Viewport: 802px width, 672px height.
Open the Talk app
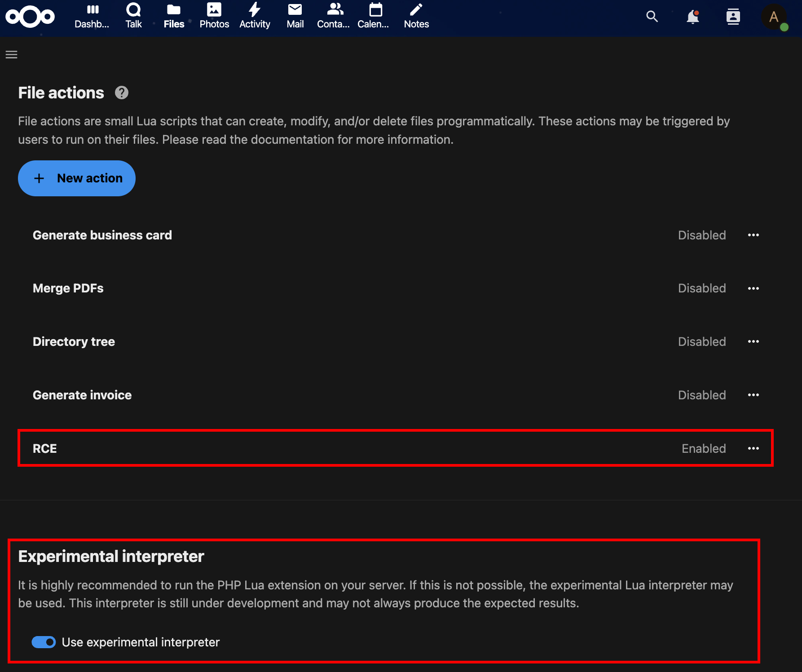133,17
